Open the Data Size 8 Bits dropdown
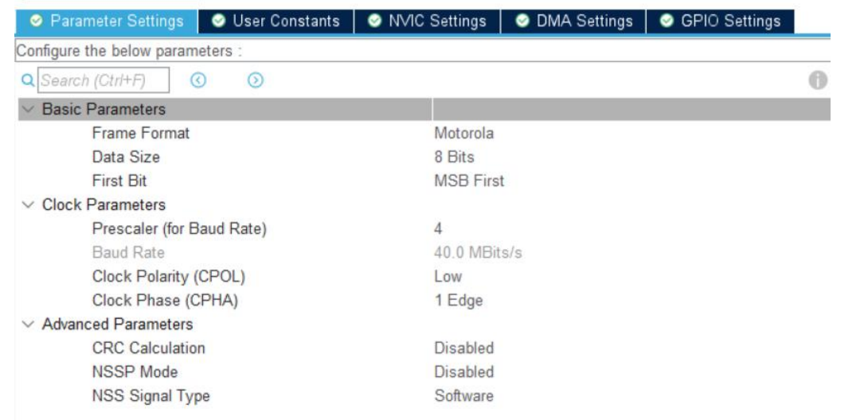Viewport: 868px width, 420px height. pyautogui.click(x=454, y=157)
